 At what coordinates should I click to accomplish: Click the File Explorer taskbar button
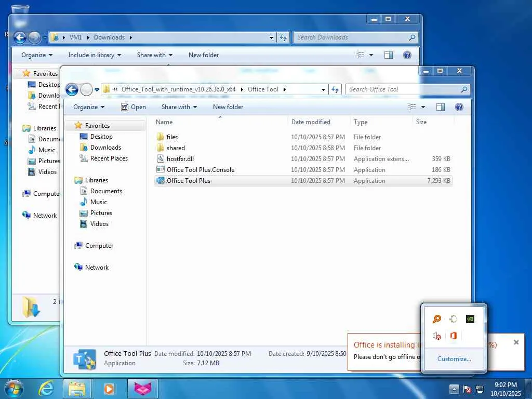click(77, 388)
